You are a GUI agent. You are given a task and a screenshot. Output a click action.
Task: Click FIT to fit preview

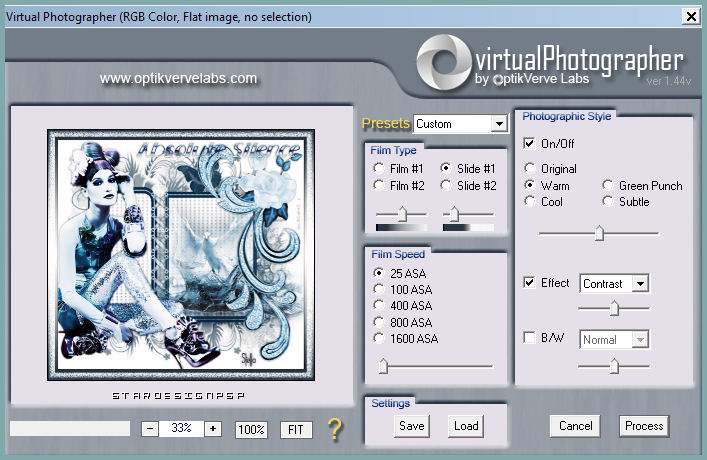pyautogui.click(x=296, y=429)
